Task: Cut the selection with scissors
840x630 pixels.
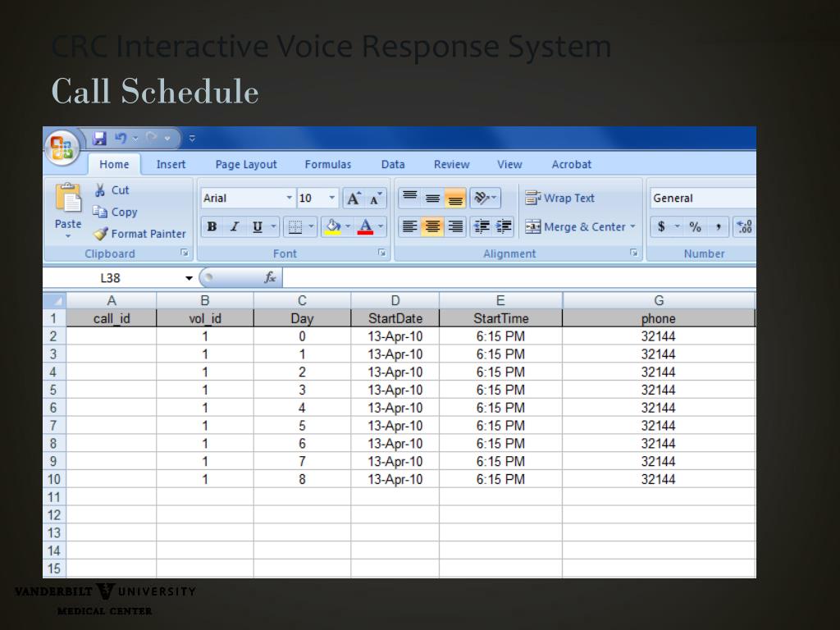Action: point(112,190)
